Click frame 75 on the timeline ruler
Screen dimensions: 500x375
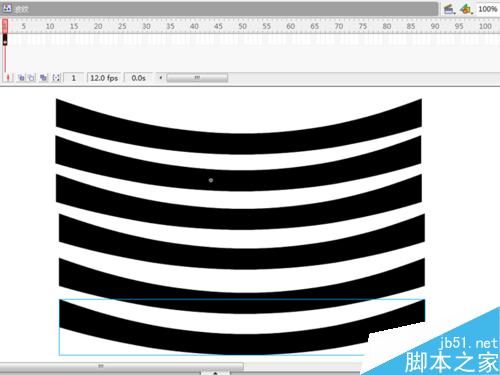(363, 26)
